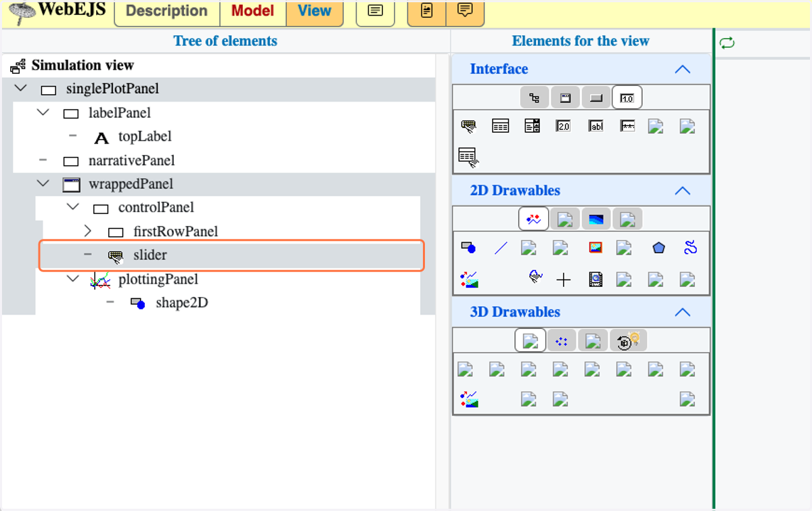Viewport: 812px width, 511px height.
Task: Open the '1.0' fields subtab in Interface palette
Action: (x=627, y=98)
